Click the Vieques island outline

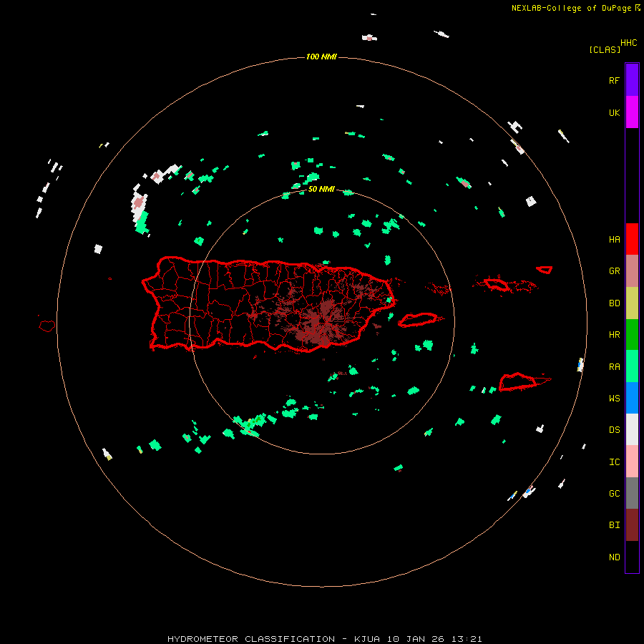pyautogui.click(x=418, y=320)
